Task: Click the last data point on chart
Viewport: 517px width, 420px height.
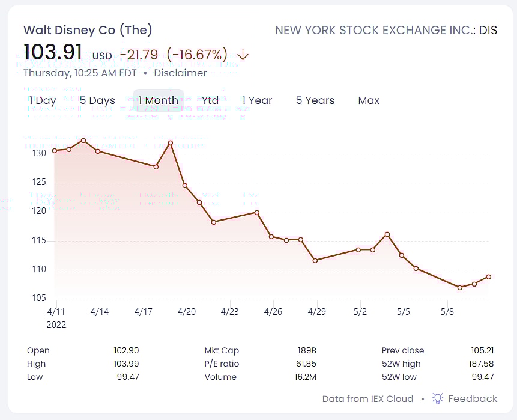Action: tap(489, 277)
